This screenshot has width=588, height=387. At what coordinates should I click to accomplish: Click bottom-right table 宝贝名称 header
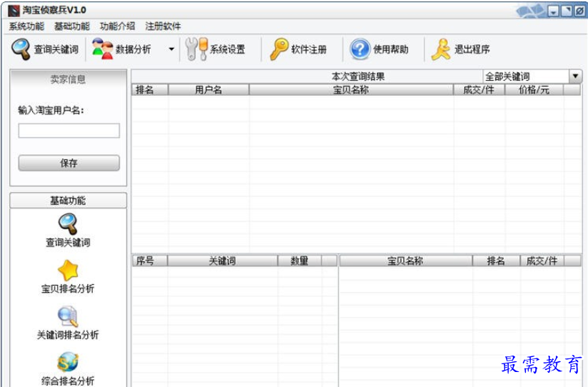[x=406, y=261]
